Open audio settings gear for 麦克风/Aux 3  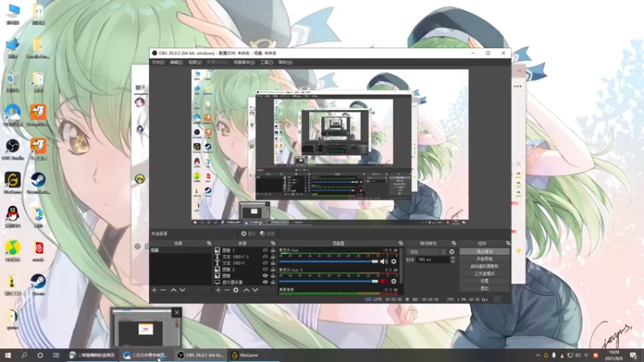pos(394,281)
